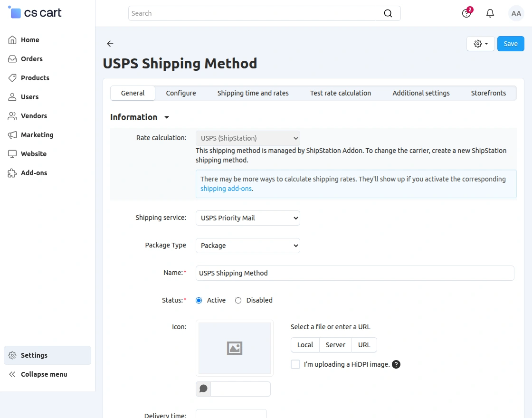Go back with the left arrow

coord(110,44)
